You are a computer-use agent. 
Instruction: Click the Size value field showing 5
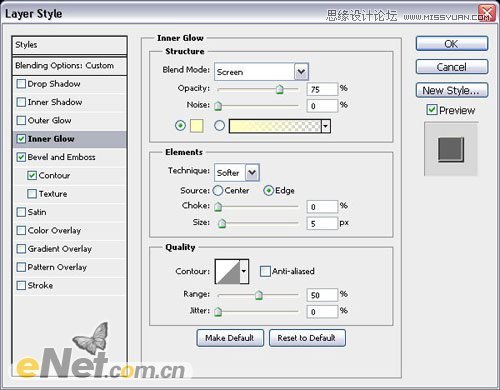322,223
